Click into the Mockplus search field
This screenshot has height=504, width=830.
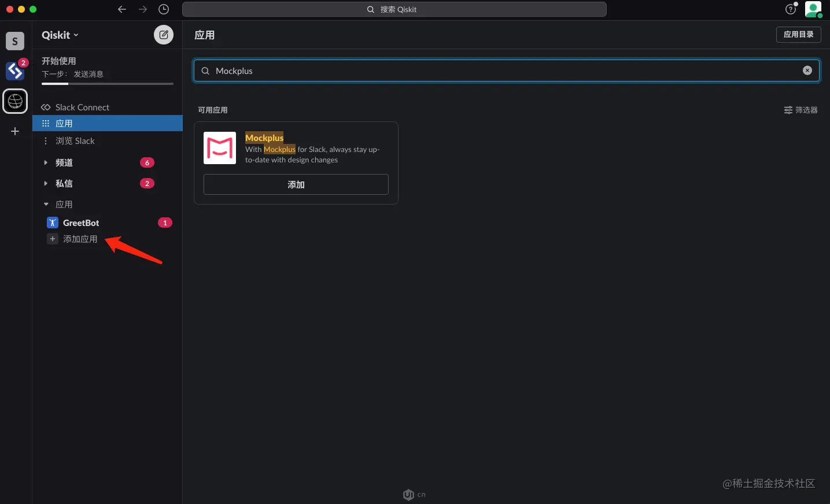(507, 71)
